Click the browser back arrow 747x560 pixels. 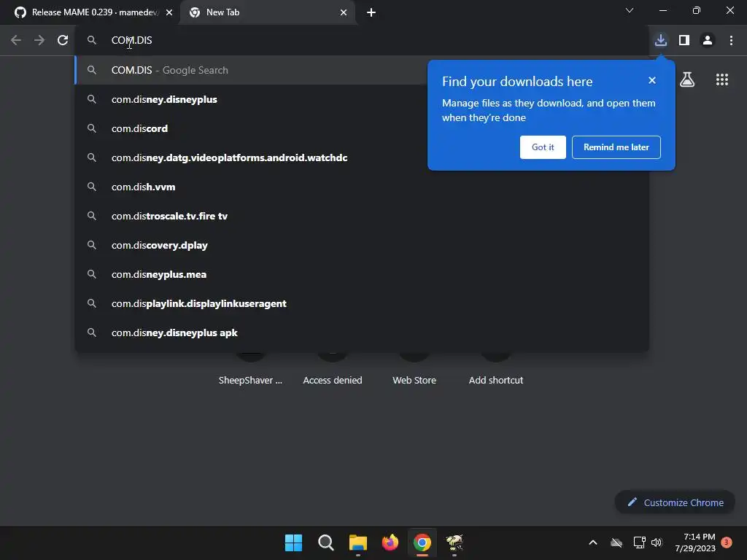coord(16,41)
